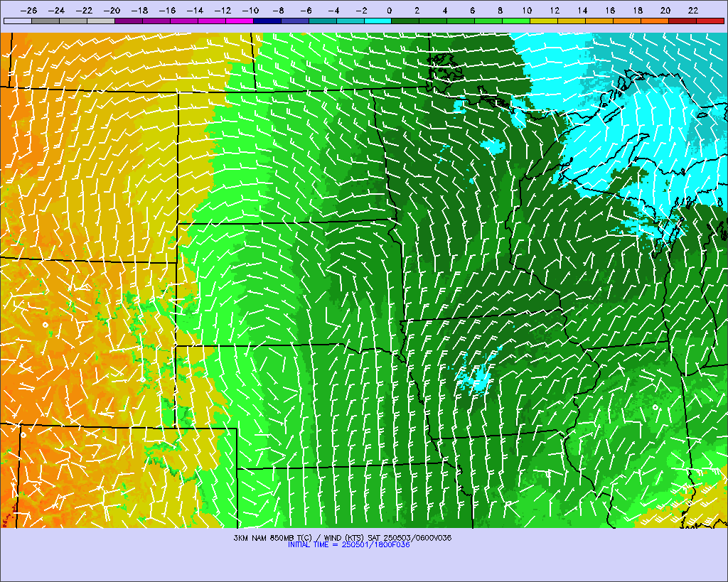Pick the green swatch between 4 and 6

pyautogui.click(x=461, y=21)
